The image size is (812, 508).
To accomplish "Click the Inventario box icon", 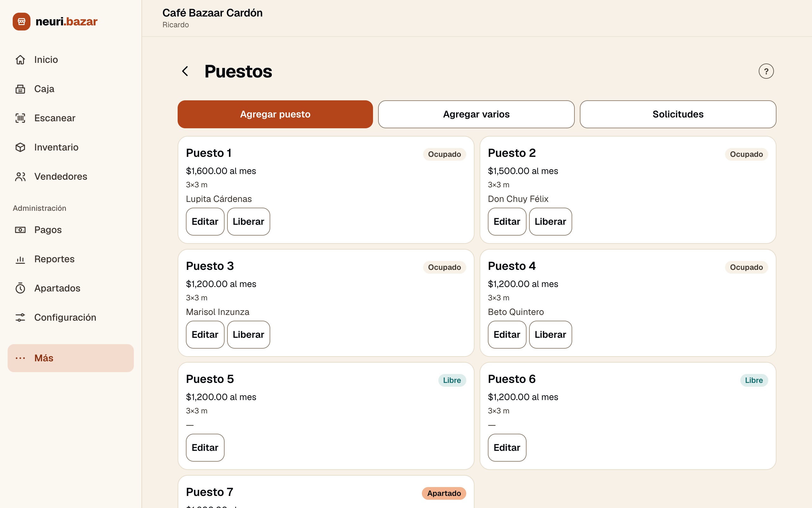I will tap(20, 148).
